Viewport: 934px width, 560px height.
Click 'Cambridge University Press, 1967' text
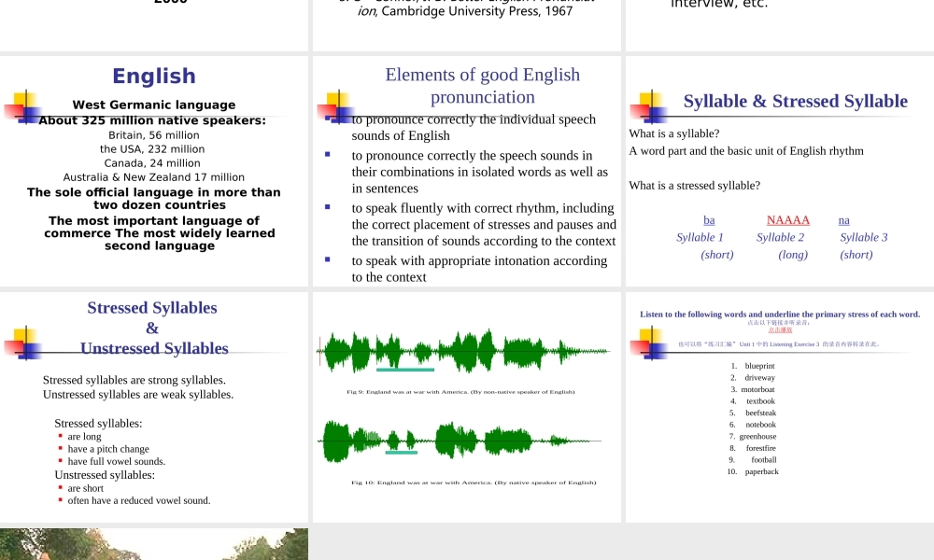pyautogui.click(x=477, y=10)
